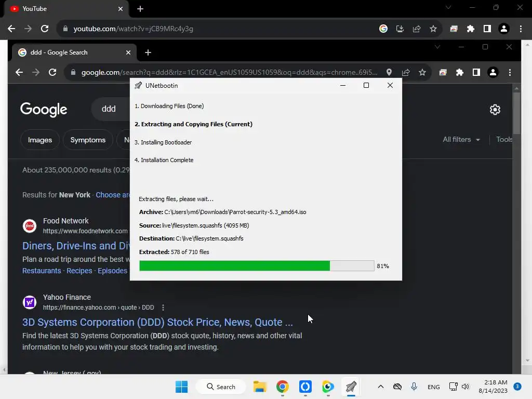Open Chrome menu in YouTube window
This screenshot has width=532, height=399.
pyautogui.click(x=521, y=29)
